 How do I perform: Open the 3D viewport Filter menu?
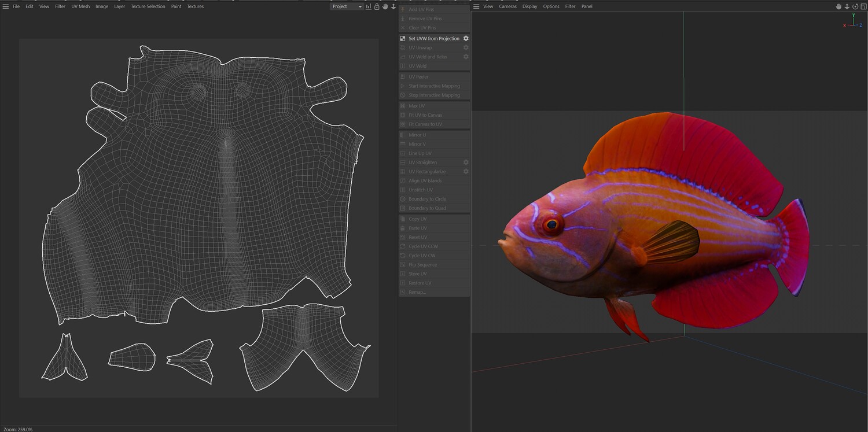(571, 6)
